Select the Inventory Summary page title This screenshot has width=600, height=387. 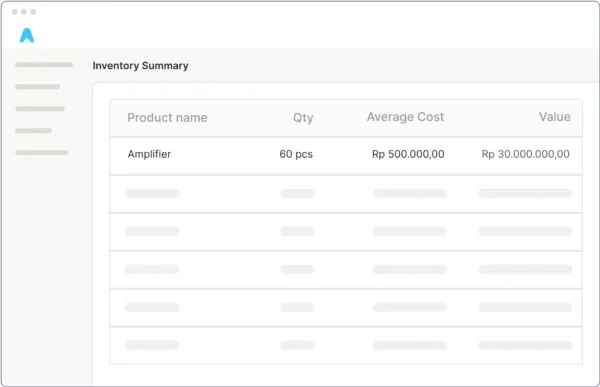coord(140,66)
